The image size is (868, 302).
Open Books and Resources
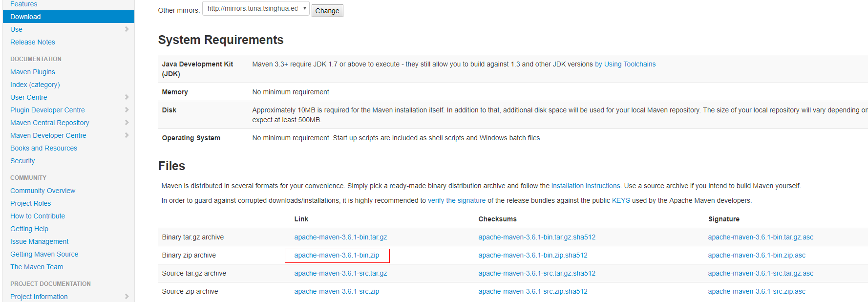43,148
